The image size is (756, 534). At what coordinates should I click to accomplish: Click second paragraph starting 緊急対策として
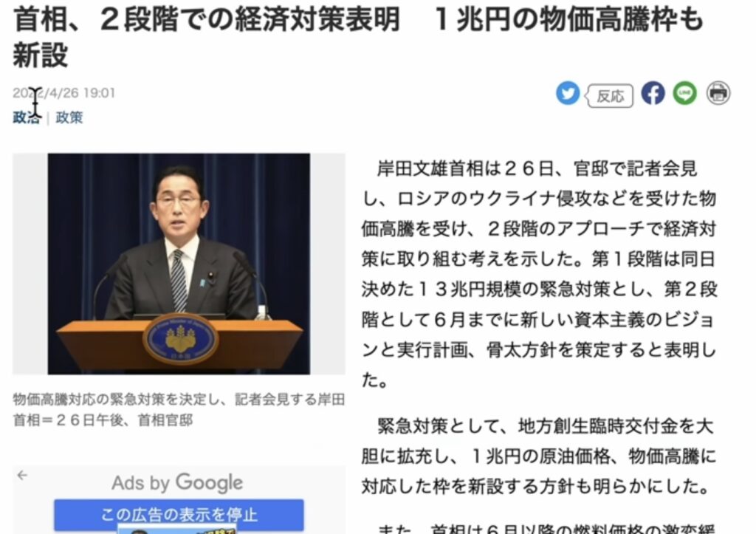click(540, 456)
